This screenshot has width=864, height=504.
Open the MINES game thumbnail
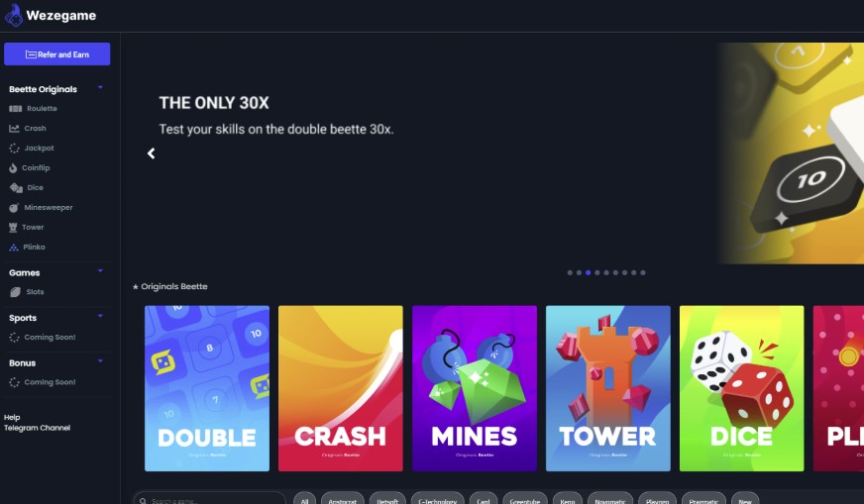(475, 388)
